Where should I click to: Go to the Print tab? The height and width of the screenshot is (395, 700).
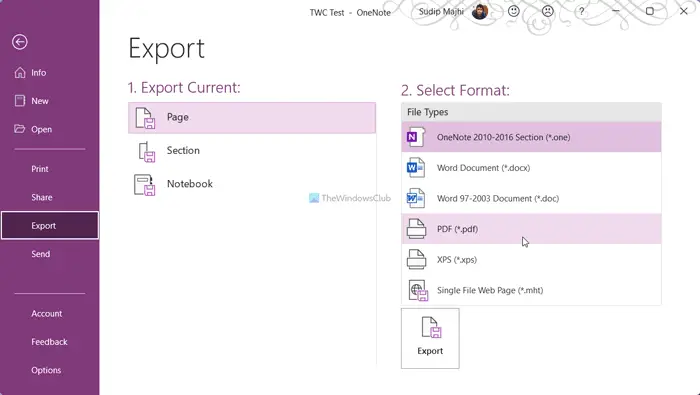click(x=50, y=169)
